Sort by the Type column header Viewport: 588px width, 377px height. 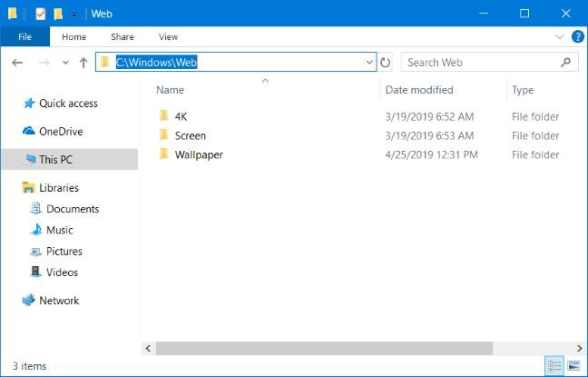523,90
